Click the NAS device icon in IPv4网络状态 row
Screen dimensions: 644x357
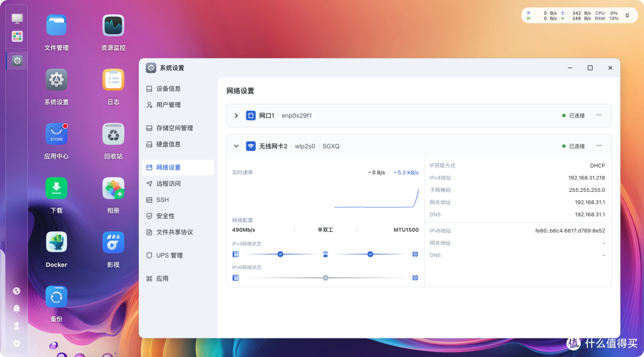(236, 254)
